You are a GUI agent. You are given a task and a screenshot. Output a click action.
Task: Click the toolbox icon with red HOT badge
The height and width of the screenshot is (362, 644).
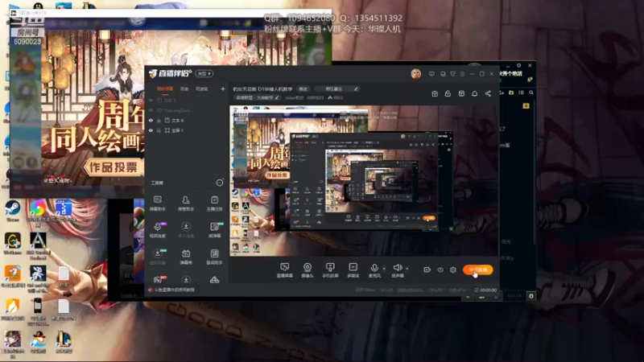tap(158, 279)
